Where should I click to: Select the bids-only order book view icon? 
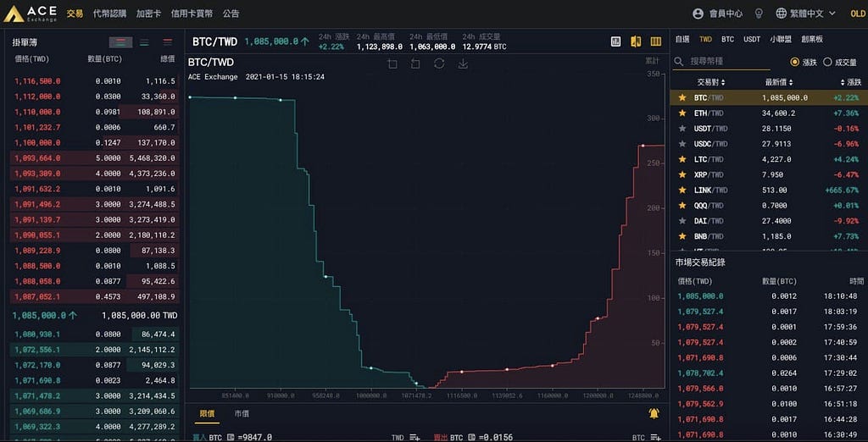click(x=144, y=42)
